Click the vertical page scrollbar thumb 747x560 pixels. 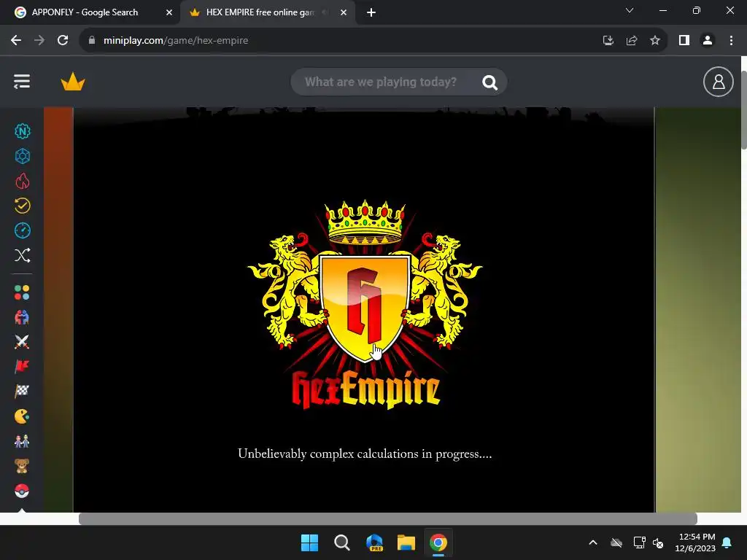[743, 110]
